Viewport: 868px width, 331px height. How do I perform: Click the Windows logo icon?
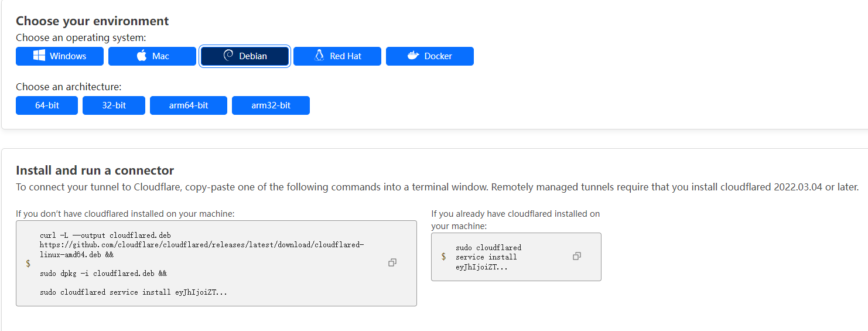pos(39,56)
